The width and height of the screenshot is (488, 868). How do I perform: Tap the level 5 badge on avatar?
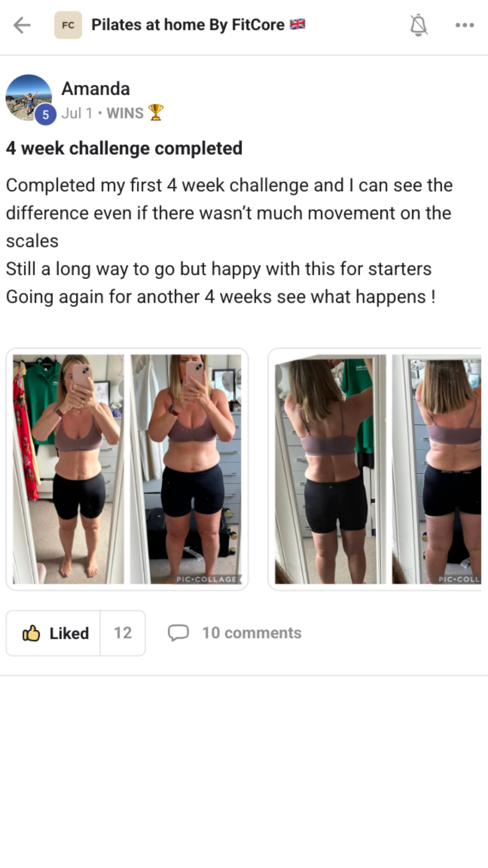(x=45, y=115)
